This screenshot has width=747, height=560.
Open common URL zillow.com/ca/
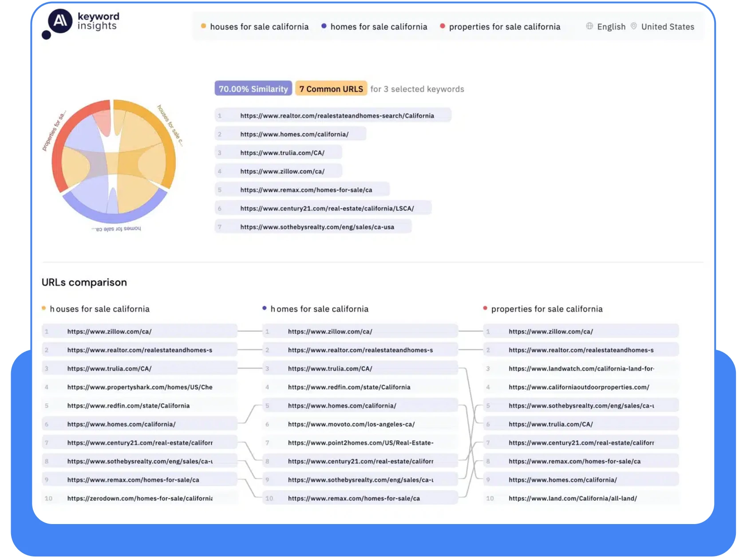[278, 171]
